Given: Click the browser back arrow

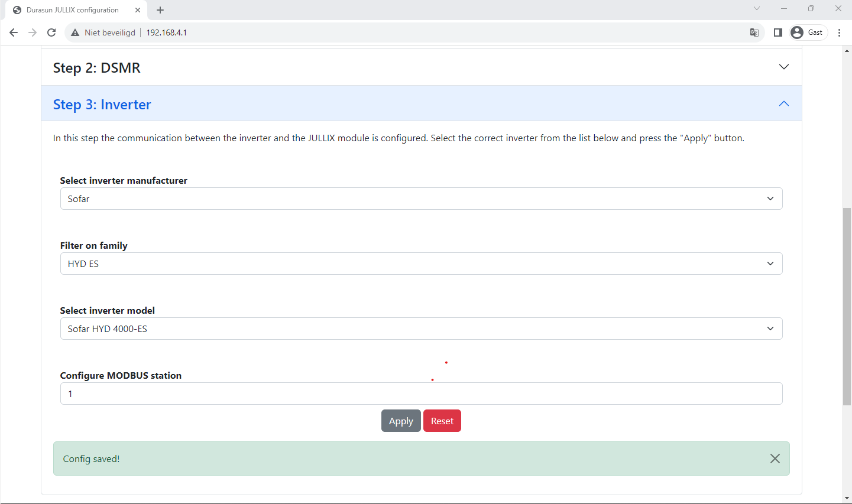Looking at the screenshot, I should [14, 32].
